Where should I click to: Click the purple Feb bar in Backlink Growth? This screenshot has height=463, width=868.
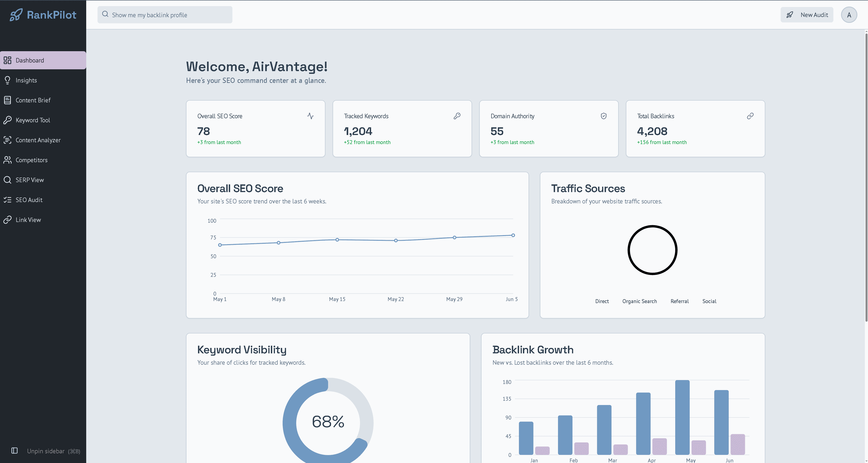pyautogui.click(x=581, y=449)
